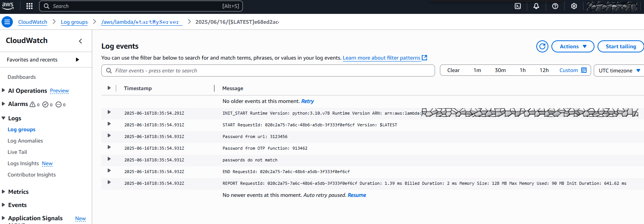This screenshot has height=224, width=644.
Task: Expand all rows via header triangle
Action: pyautogui.click(x=109, y=88)
